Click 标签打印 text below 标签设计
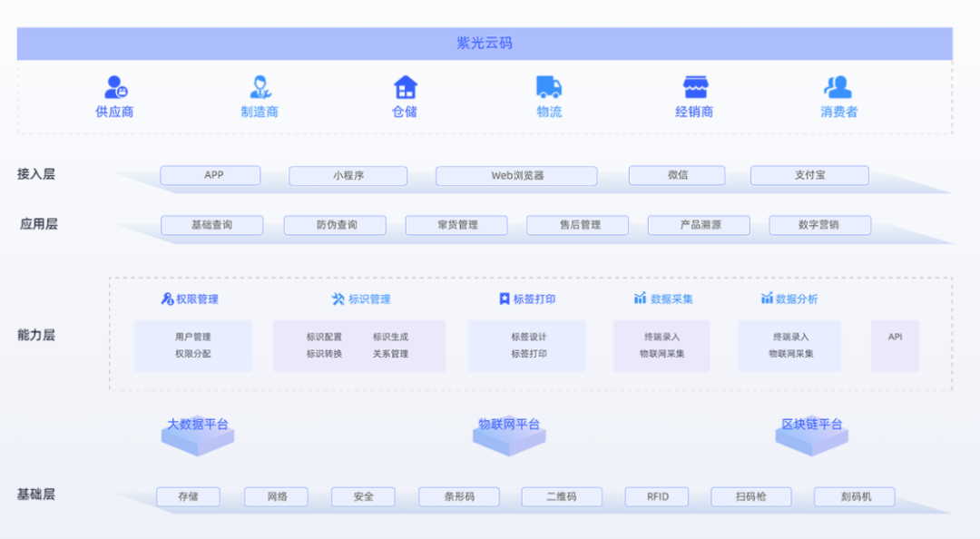The image size is (980, 539). point(529,354)
